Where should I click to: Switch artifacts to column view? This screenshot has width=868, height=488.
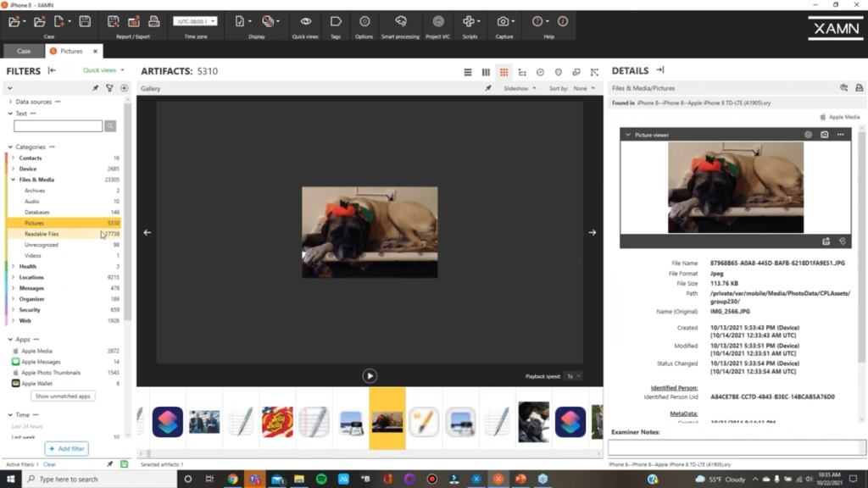(x=486, y=72)
